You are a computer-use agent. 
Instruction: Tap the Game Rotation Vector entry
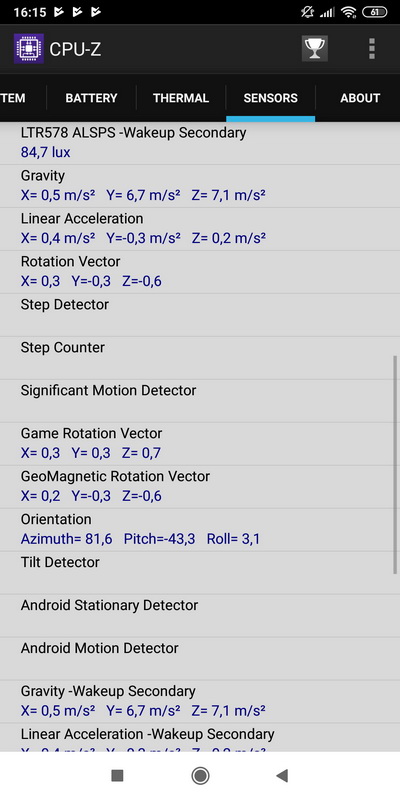click(200, 443)
